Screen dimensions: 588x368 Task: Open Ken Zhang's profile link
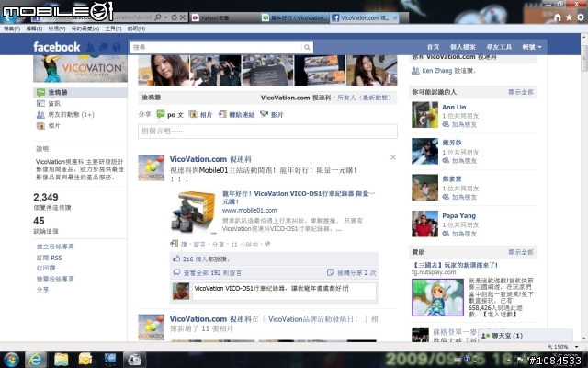pyautogui.click(x=437, y=71)
